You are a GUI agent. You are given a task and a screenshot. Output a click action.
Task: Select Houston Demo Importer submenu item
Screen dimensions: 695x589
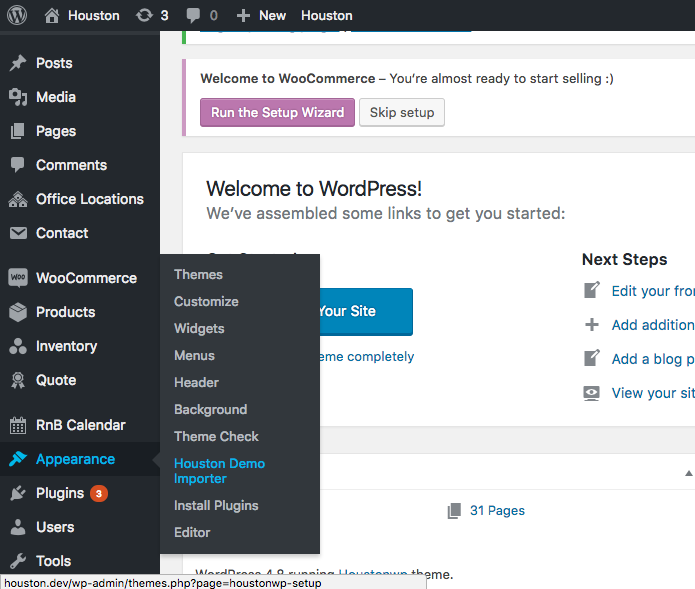coord(219,471)
